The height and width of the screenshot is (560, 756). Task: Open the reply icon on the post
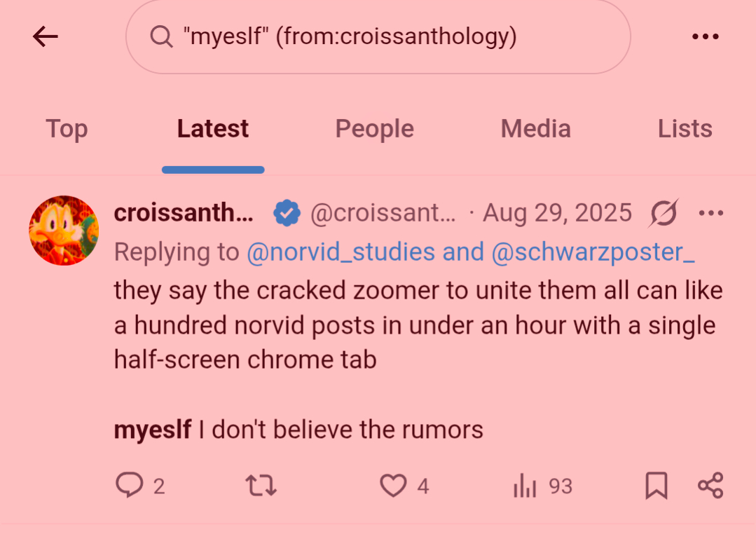129,485
